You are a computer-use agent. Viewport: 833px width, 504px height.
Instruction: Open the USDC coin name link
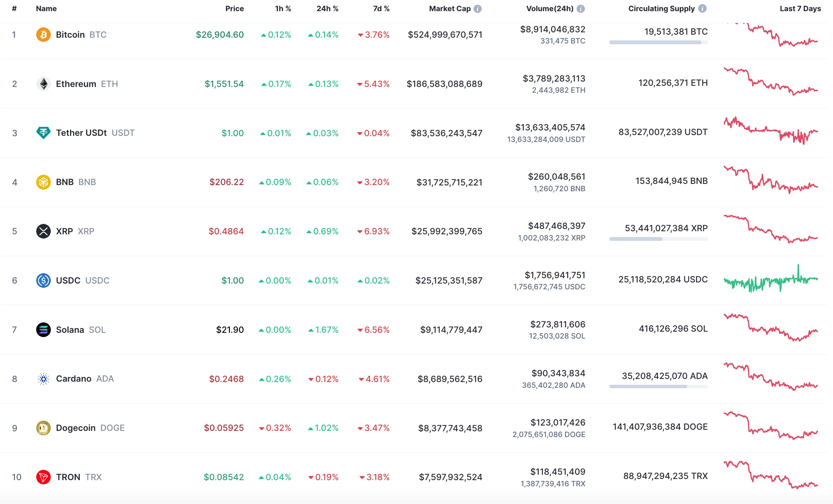pyautogui.click(x=68, y=280)
